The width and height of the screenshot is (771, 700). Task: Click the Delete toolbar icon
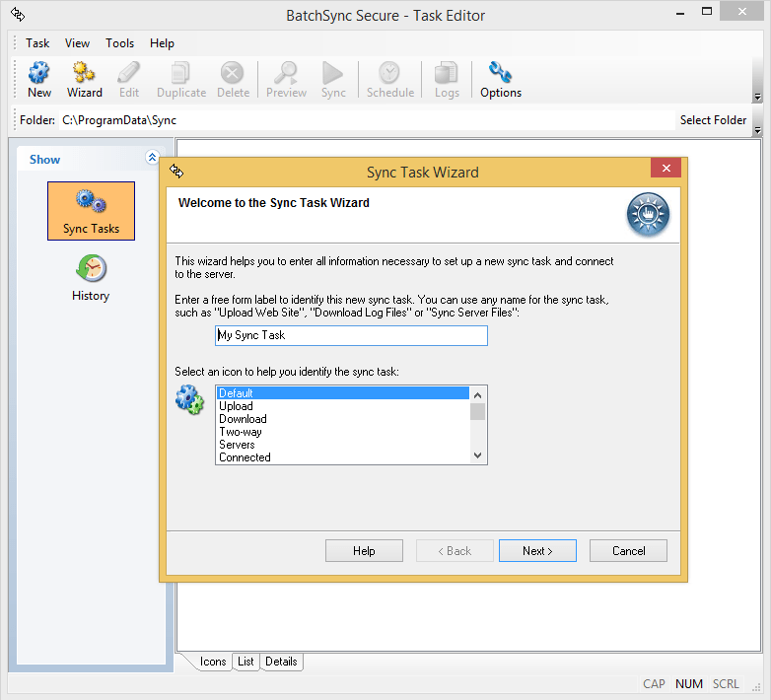[233, 79]
